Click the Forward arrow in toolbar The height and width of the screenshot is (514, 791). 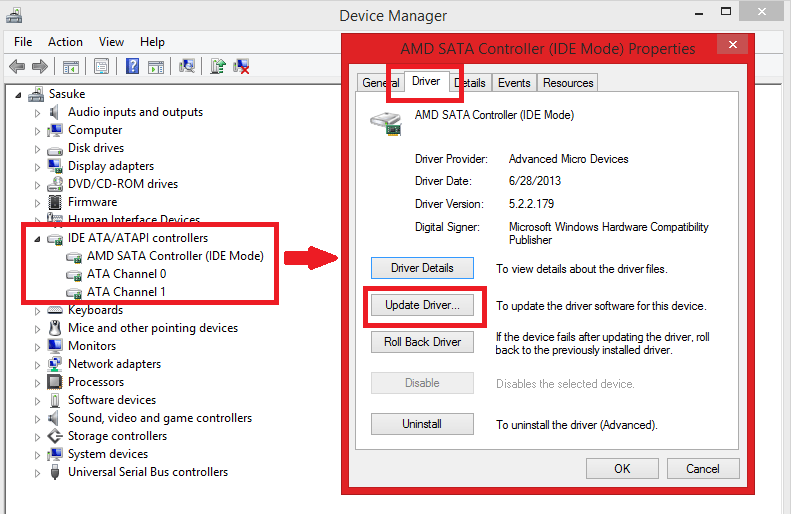[x=40, y=67]
